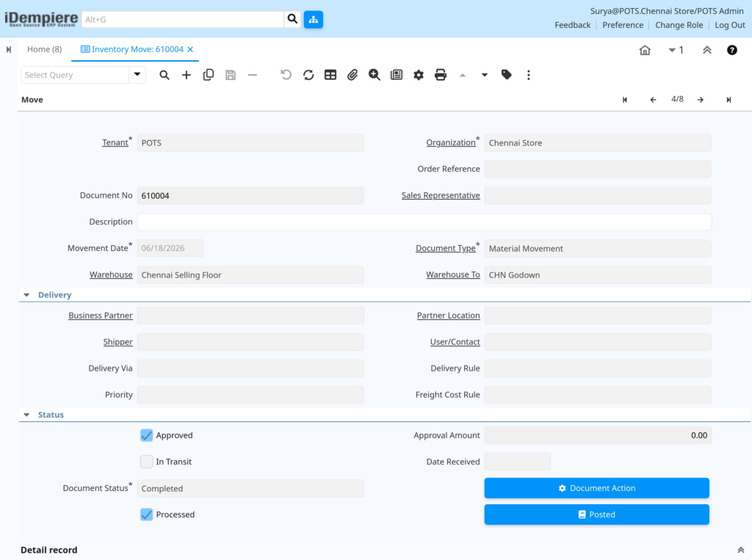
Task: Open the help question mark icon
Action: [x=732, y=50]
